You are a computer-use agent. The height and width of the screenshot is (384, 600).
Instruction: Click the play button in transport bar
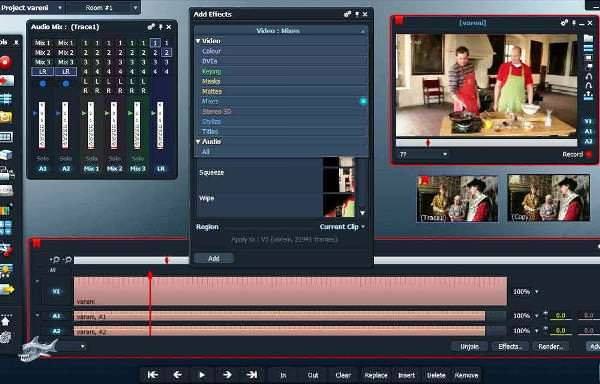pyautogui.click(x=202, y=375)
